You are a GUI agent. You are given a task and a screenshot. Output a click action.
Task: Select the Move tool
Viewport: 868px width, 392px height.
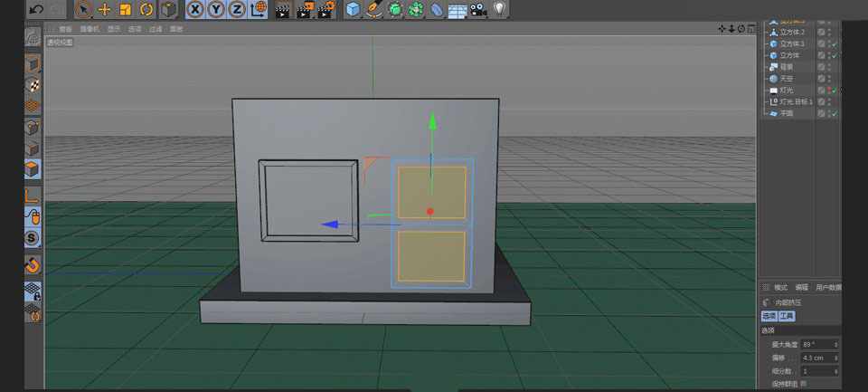point(105,10)
